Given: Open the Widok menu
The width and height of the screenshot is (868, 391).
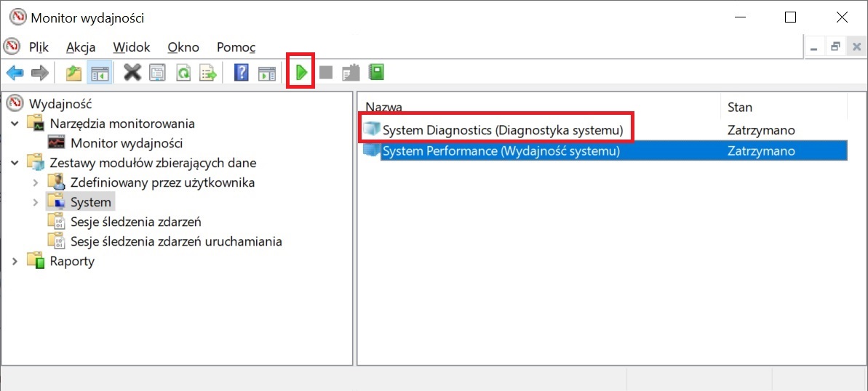Looking at the screenshot, I should 132,47.
